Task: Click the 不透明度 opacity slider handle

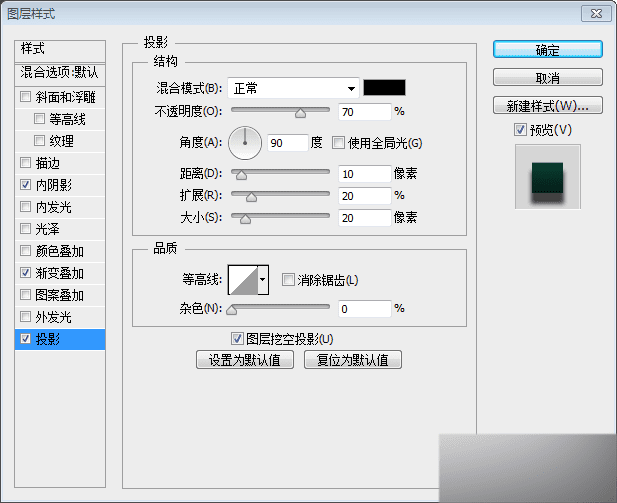Action: 301,113
